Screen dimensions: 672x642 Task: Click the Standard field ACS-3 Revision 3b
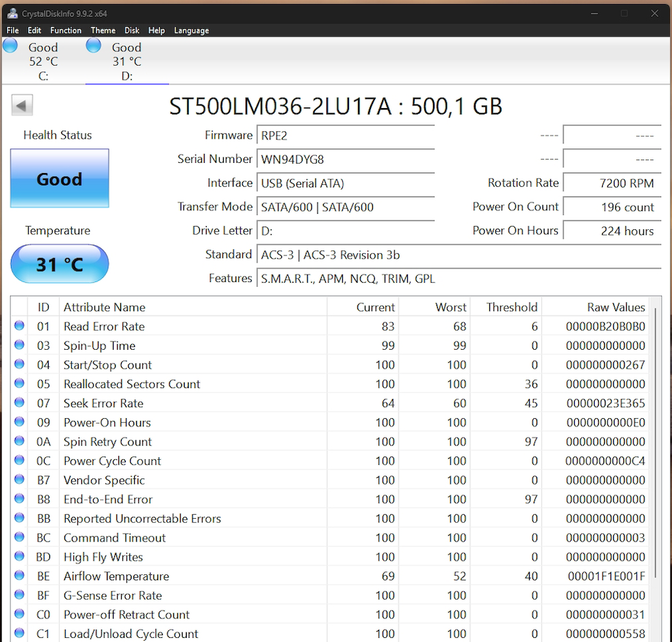(x=459, y=255)
